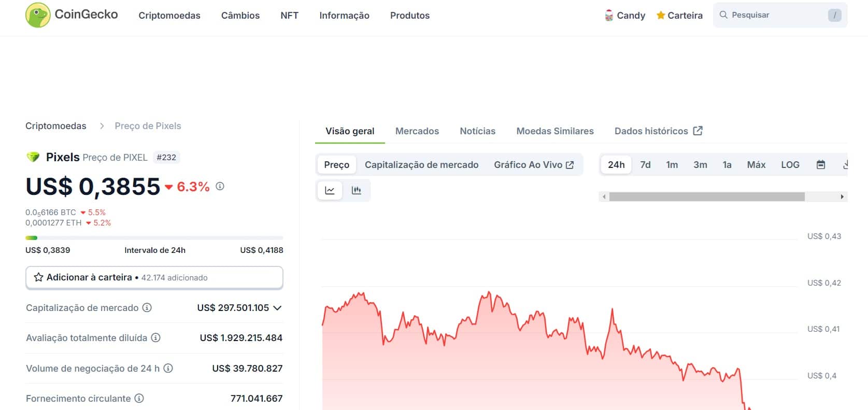
Task: Click the US$ 0,4188 24h high value
Action: point(262,250)
